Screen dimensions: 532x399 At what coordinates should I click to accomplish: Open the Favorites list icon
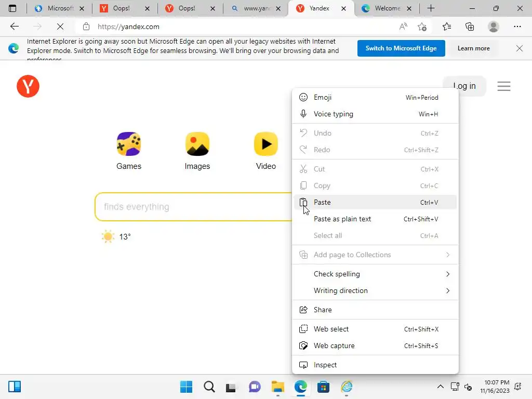447,26
